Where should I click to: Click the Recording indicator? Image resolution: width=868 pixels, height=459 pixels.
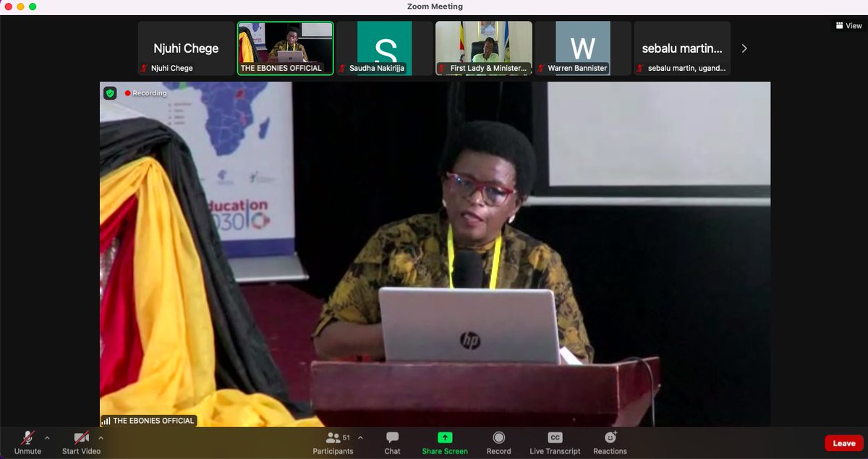(x=145, y=93)
